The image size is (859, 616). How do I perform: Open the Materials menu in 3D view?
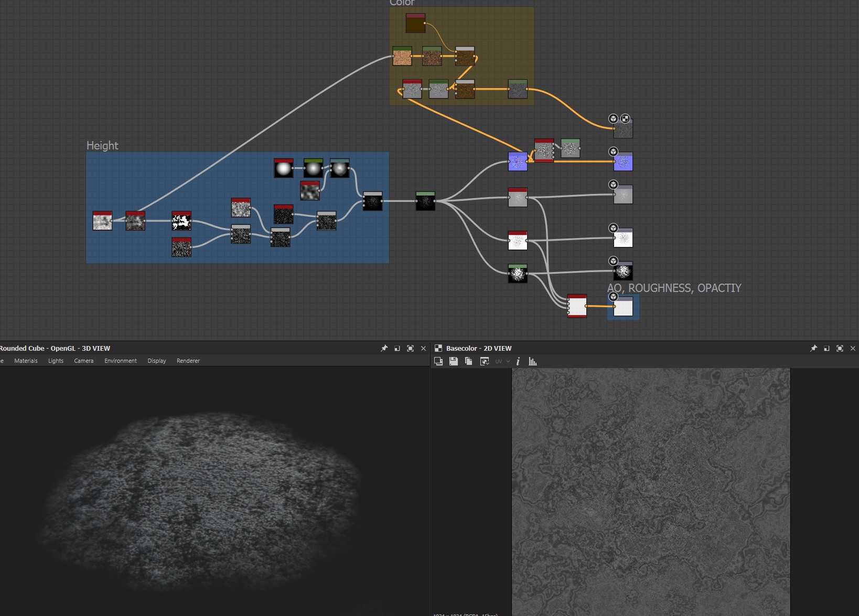click(x=26, y=361)
